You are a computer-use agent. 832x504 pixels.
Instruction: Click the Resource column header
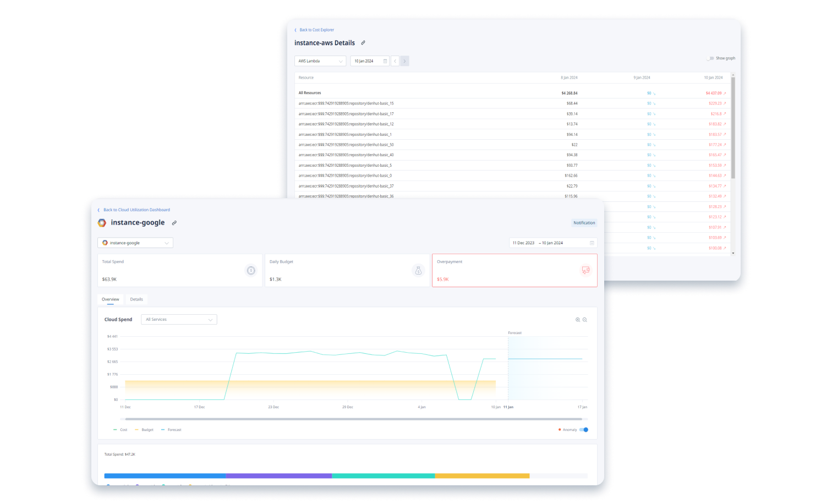tap(306, 78)
